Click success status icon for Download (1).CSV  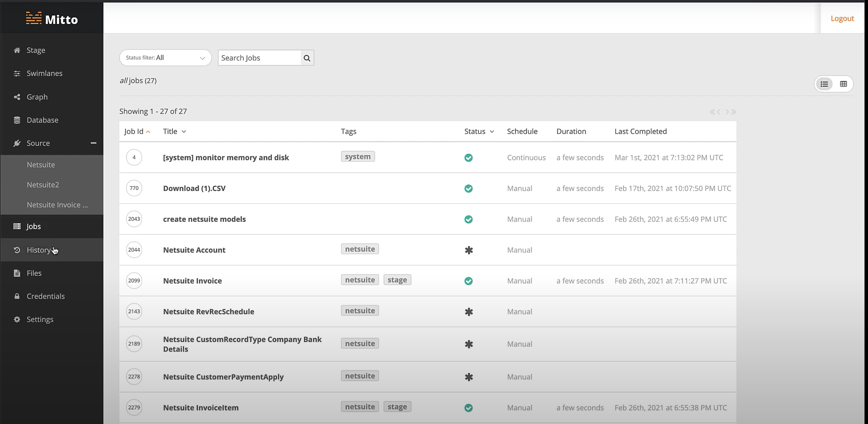pos(468,189)
